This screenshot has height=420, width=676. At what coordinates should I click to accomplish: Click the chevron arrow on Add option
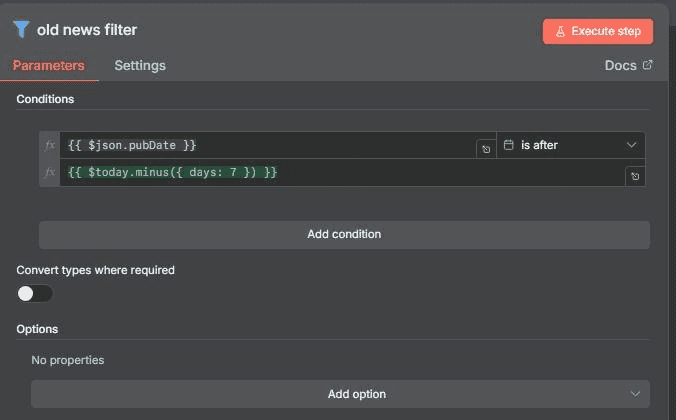pos(634,394)
